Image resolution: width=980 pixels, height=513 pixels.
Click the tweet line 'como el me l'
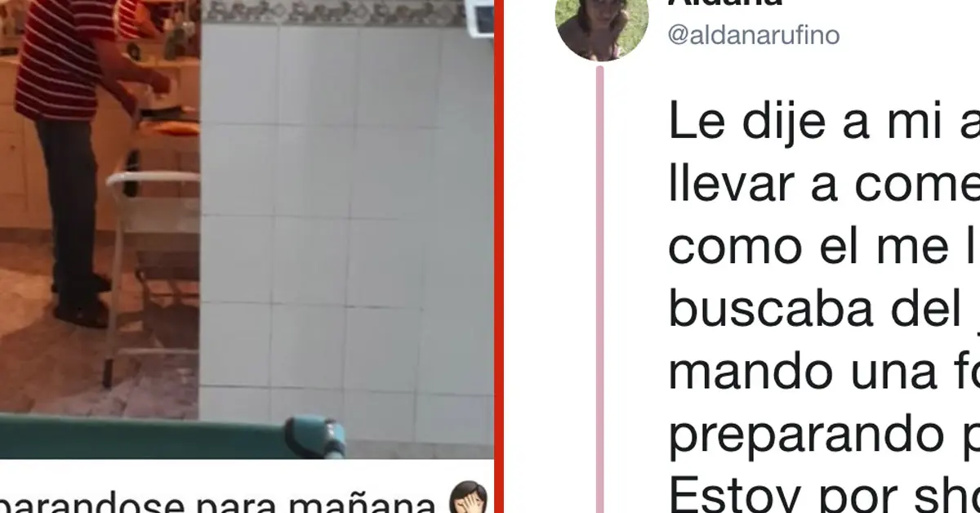tap(823, 248)
